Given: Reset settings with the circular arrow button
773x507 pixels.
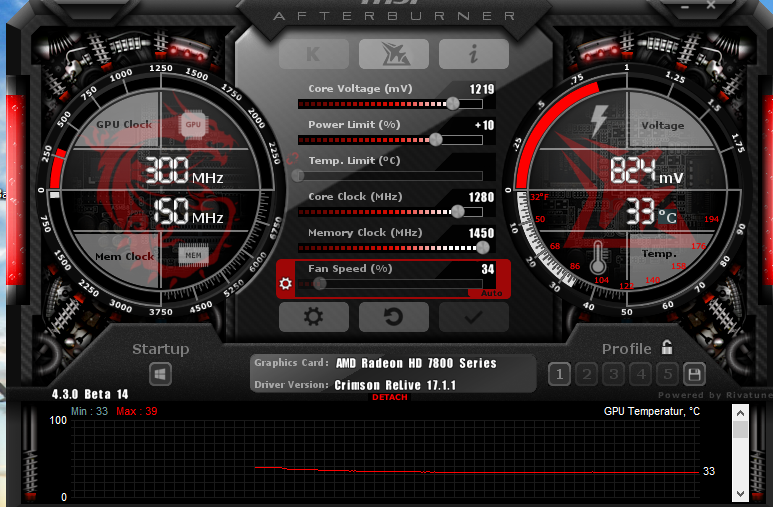Looking at the screenshot, I should 393,316.
